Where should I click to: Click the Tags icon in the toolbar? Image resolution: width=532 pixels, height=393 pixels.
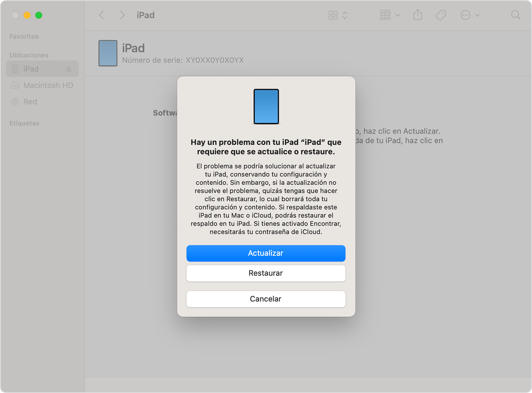coord(441,15)
